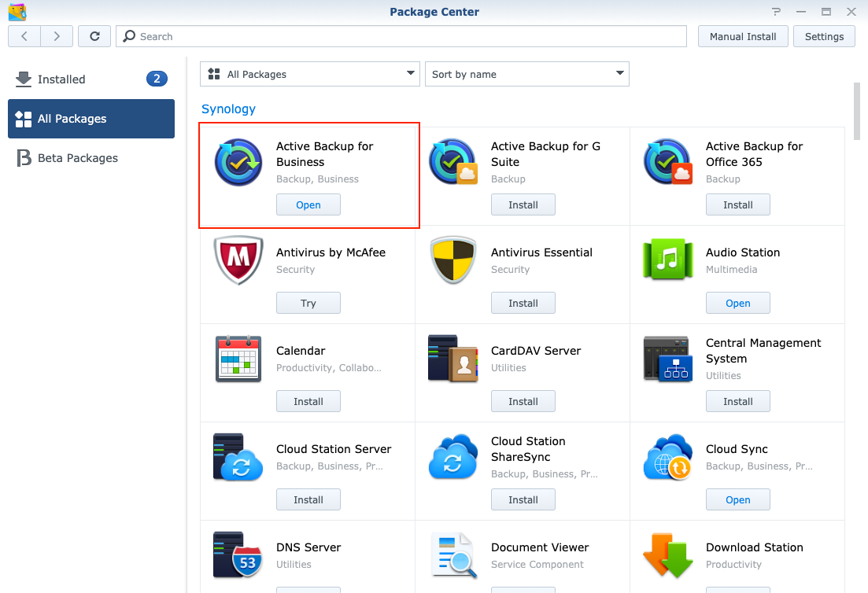The height and width of the screenshot is (593, 868).
Task: Switch to Beta Packages in sidebar
Action: pyautogui.click(x=91, y=158)
